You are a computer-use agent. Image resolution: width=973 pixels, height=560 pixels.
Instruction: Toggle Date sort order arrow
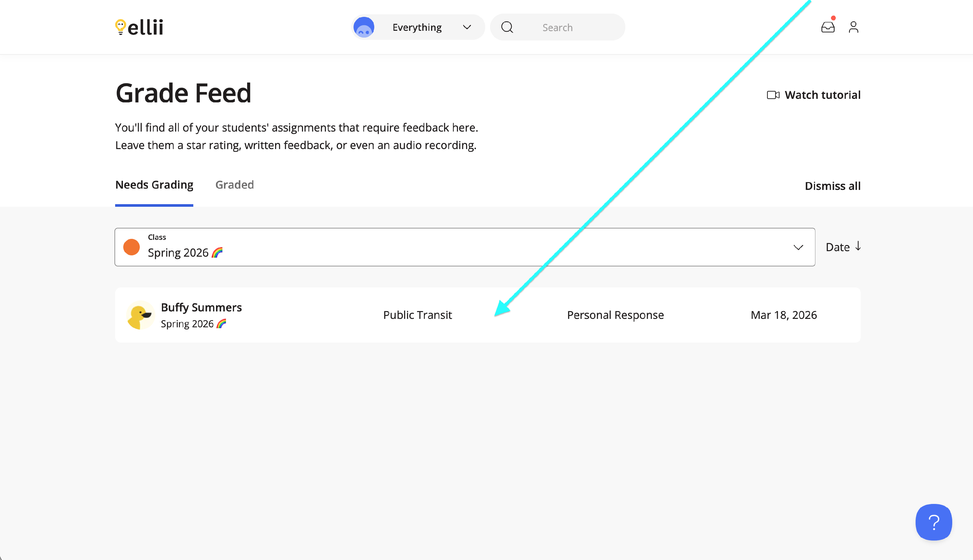[x=858, y=246]
